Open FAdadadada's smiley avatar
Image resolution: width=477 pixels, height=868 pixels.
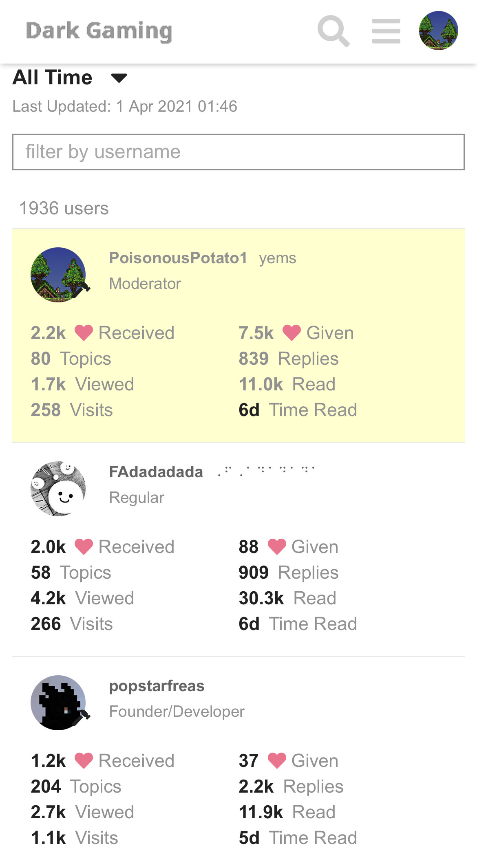(58, 489)
